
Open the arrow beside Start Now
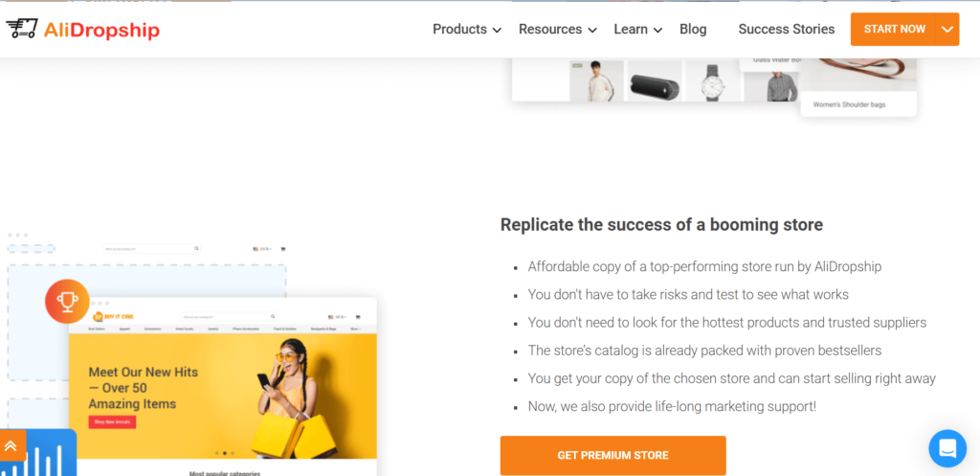point(947,30)
